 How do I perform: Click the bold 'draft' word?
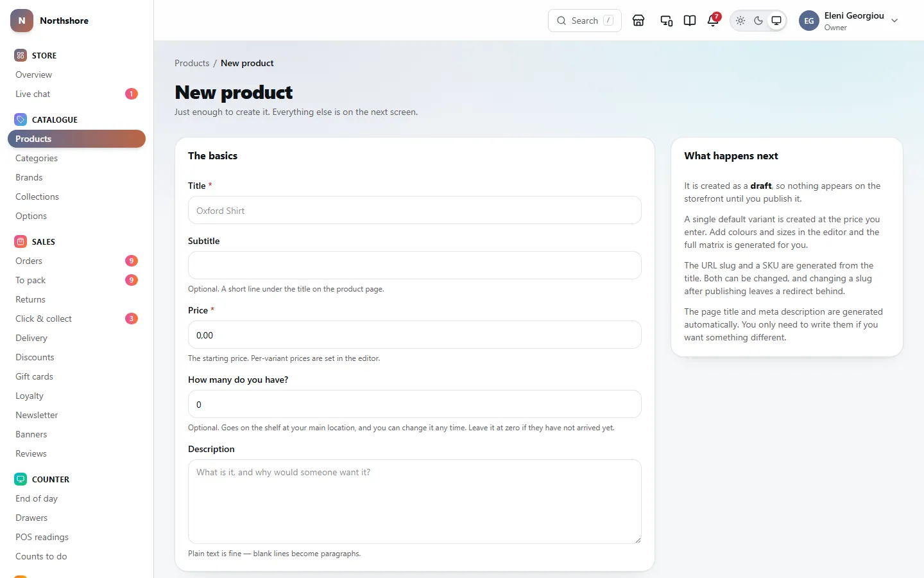click(761, 186)
